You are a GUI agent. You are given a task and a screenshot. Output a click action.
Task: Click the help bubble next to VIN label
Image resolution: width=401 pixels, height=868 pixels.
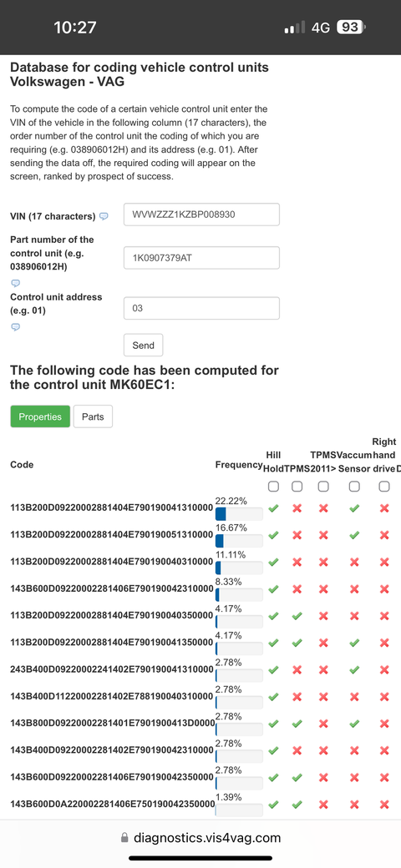(x=104, y=216)
